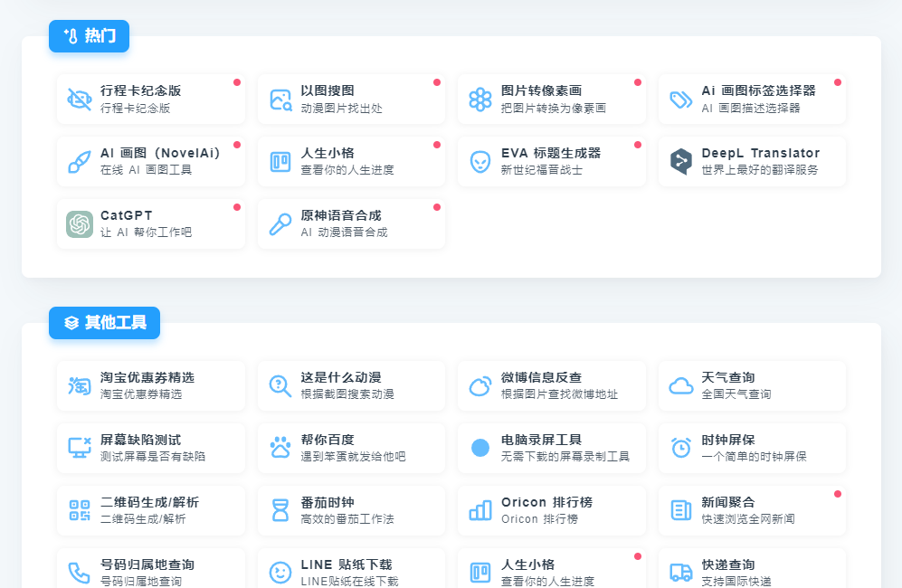
Task: Click the 时钟屏保 alarm clock icon
Action: (x=680, y=447)
